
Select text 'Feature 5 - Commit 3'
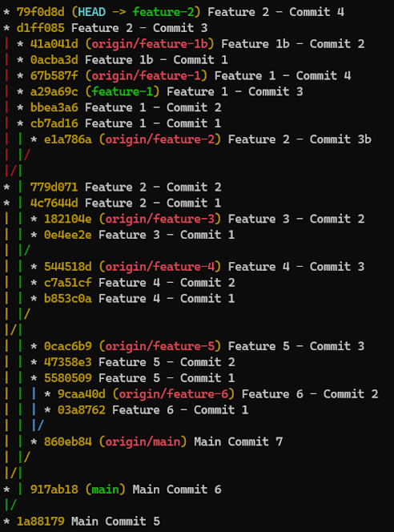click(x=296, y=346)
